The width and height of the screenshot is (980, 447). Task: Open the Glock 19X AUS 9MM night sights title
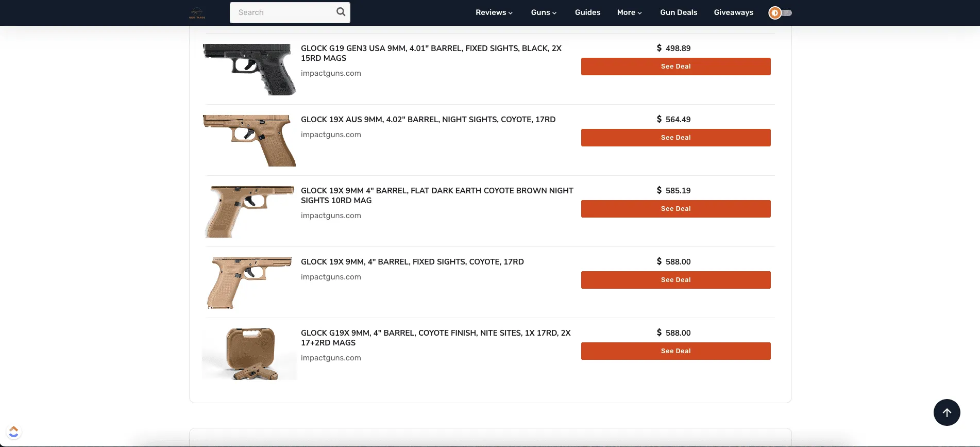[428, 120]
